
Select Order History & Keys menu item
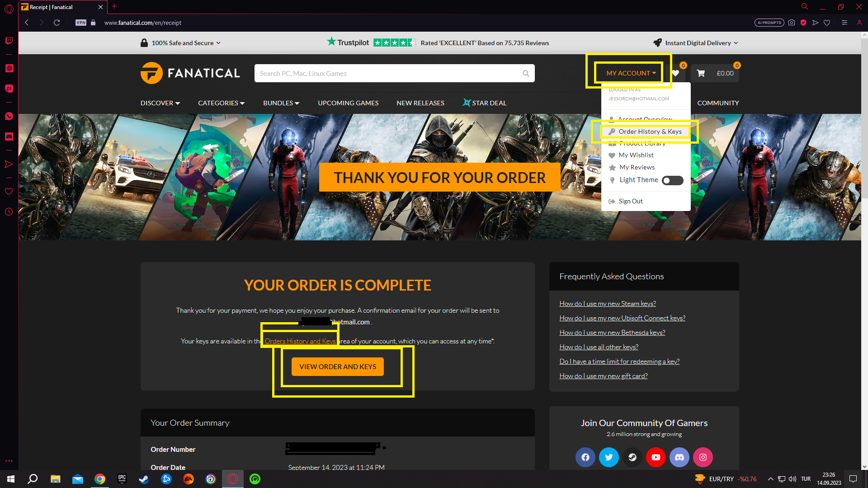[650, 131]
